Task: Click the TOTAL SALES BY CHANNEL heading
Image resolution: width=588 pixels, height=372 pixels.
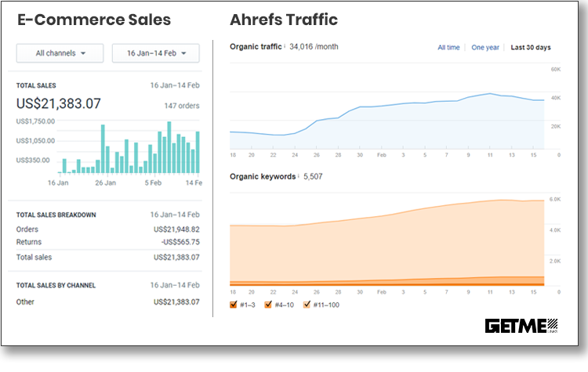Action: (x=56, y=286)
